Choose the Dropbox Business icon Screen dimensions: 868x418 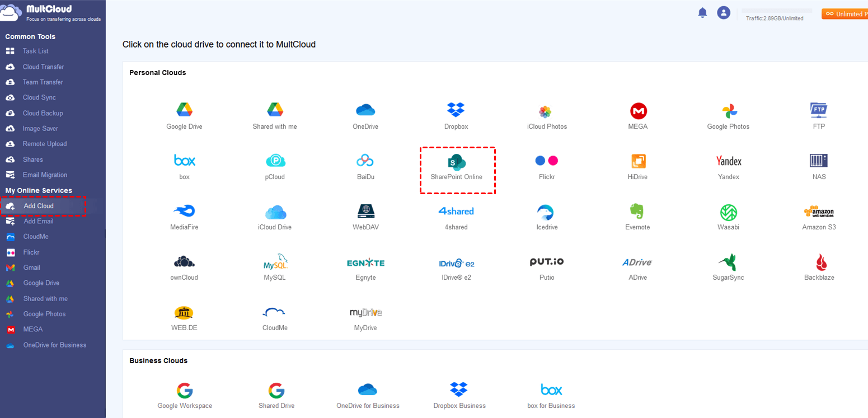[459, 389]
